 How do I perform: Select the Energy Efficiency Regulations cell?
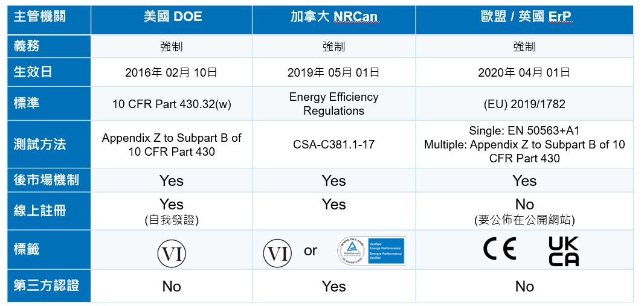point(334,104)
